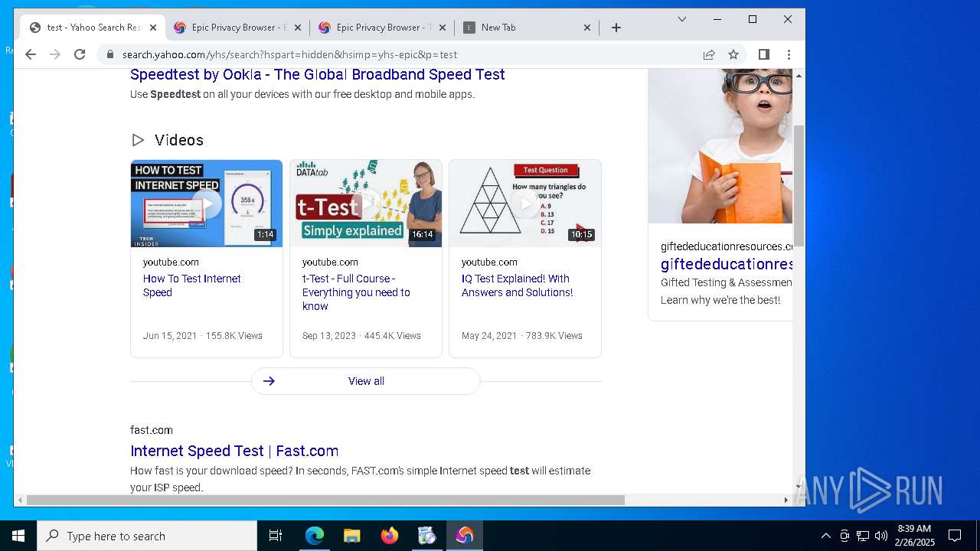The image size is (980, 551).
Task: Click the vertical scrollbar thumb
Action: (x=799, y=185)
